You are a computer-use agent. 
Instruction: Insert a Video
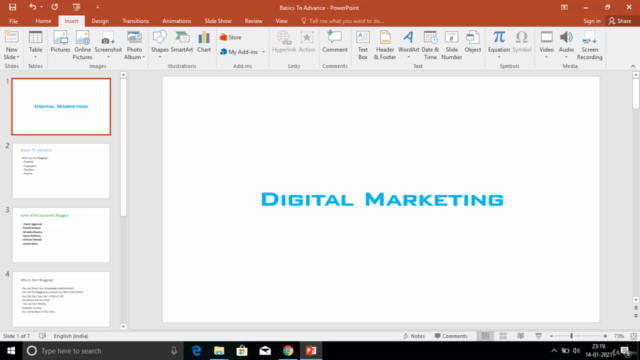pyautogui.click(x=546, y=44)
